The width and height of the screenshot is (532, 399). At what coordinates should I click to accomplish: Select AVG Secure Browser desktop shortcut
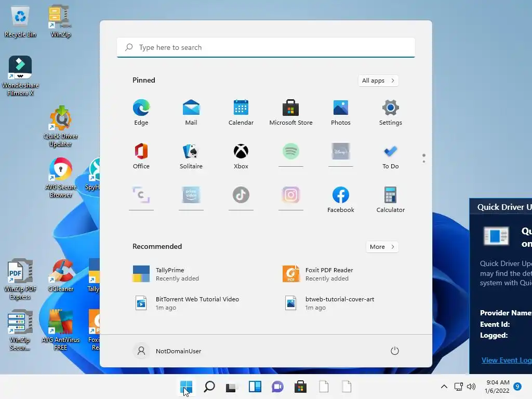point(60,178)
